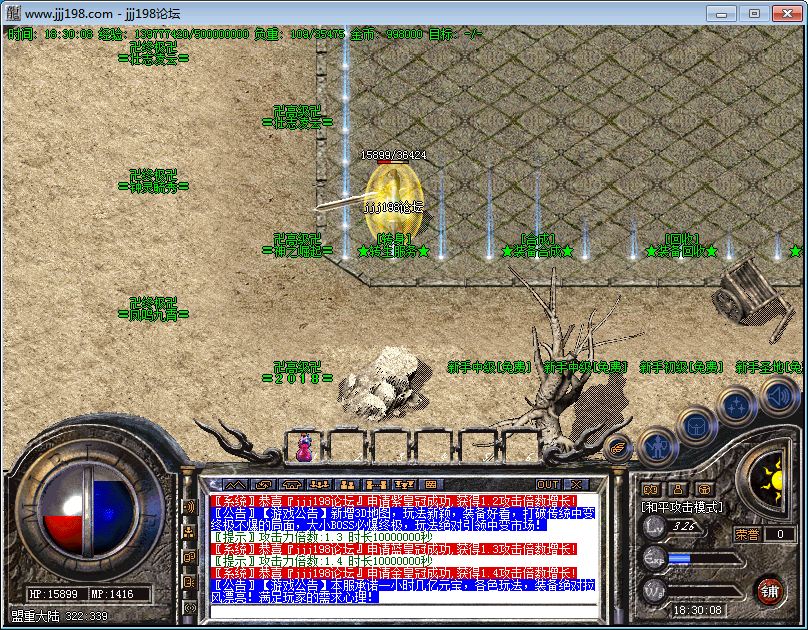The image size is (808, 630).
Task: Click the 金皇冠 system announcement line
Action: [394, 573]
